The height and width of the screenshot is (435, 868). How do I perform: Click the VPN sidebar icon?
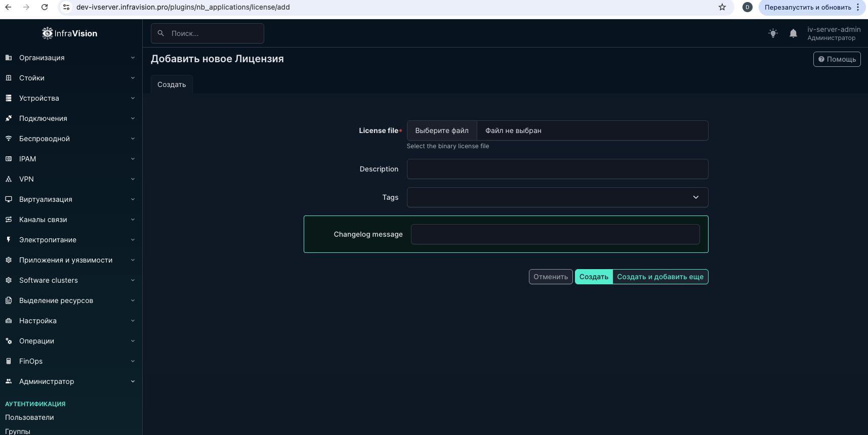9,179
